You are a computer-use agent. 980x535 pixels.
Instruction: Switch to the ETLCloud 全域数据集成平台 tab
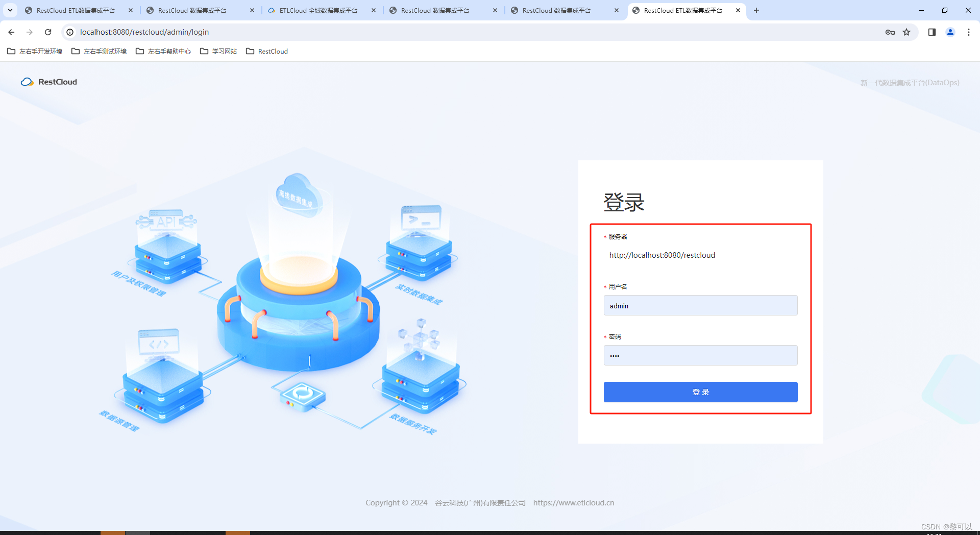click(317, 10)
